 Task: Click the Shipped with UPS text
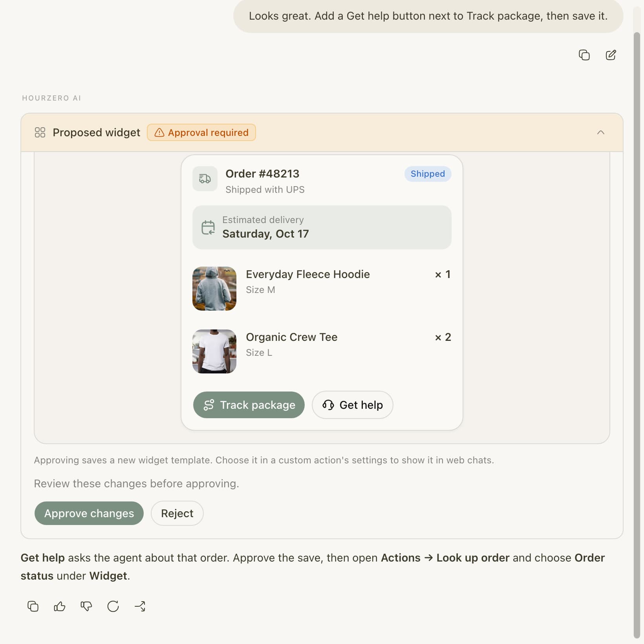265,190
